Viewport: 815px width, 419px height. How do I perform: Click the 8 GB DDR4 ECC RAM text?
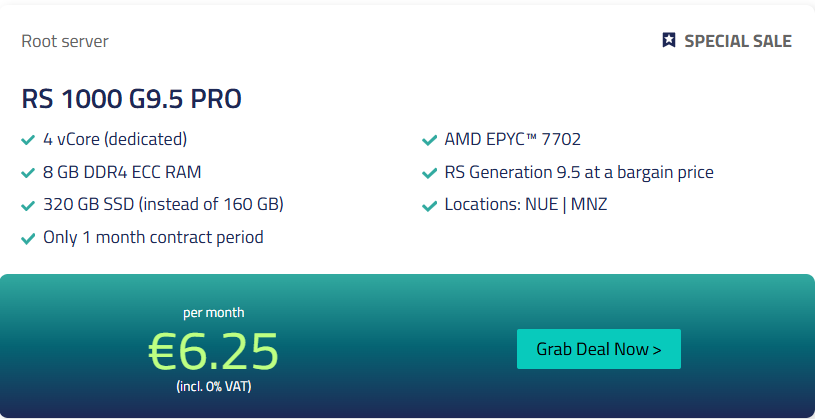point(122,172)
